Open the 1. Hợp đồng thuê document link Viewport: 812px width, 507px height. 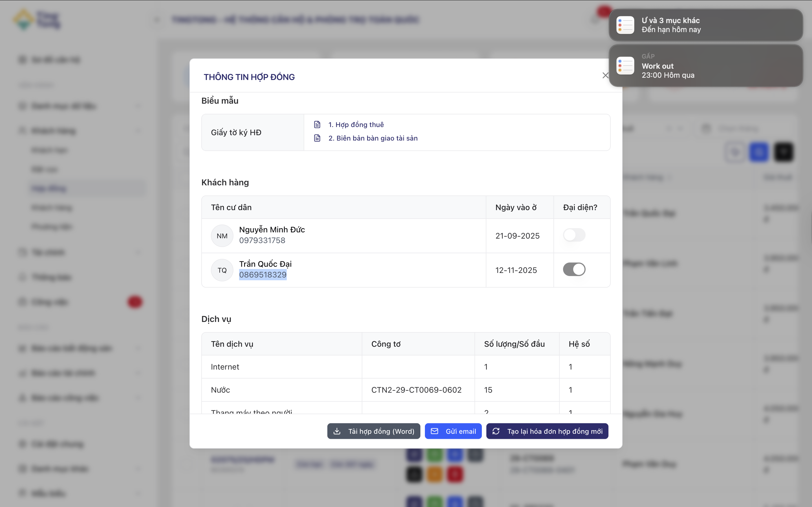(356, 124)
